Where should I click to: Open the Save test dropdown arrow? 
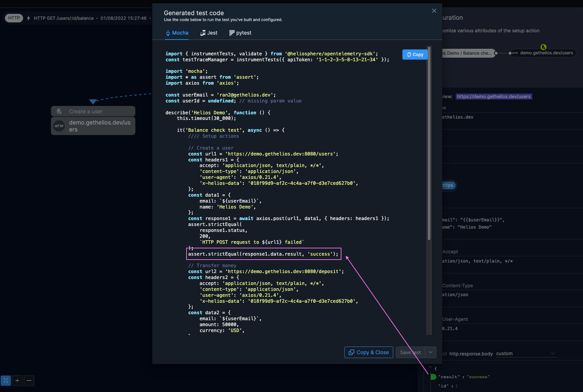pyautogui.click(x=431, y=352)
